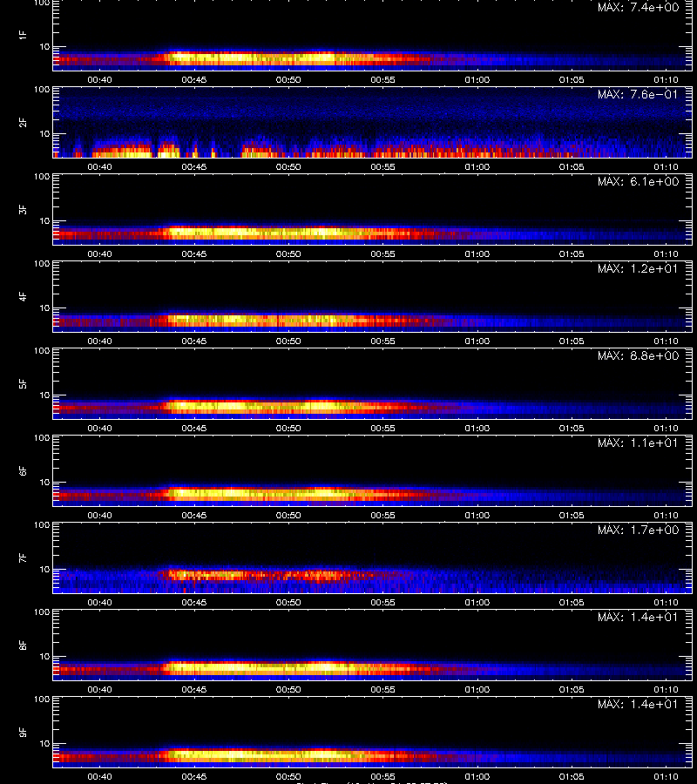Click the 2F axis label

(x=23, y=122)
